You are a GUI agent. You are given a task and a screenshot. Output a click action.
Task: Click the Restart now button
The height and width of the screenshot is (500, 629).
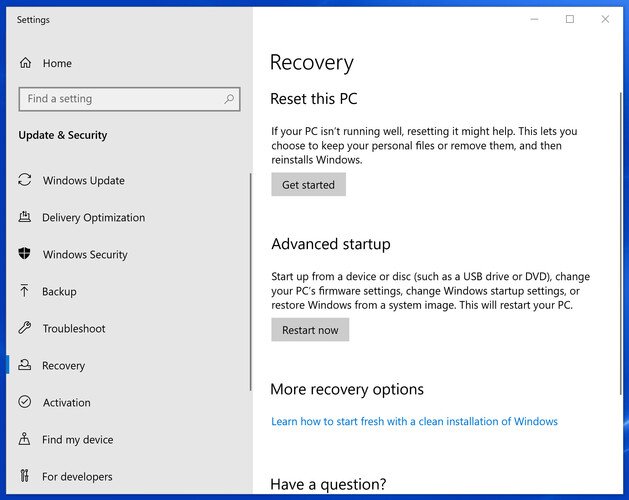click(x=310, y=330)
